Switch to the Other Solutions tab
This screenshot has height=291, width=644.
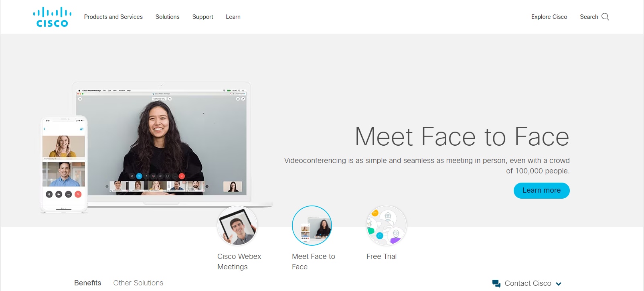(138, 283)
